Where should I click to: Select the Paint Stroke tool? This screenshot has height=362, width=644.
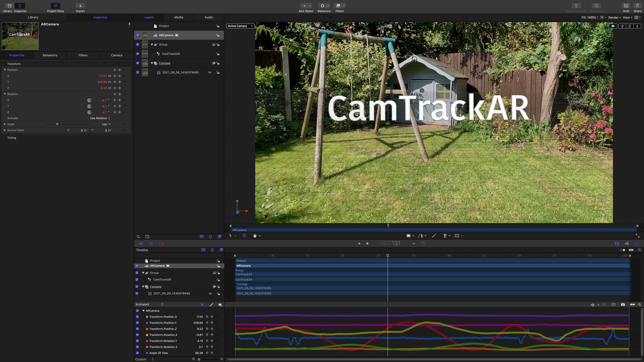[434, 236]
